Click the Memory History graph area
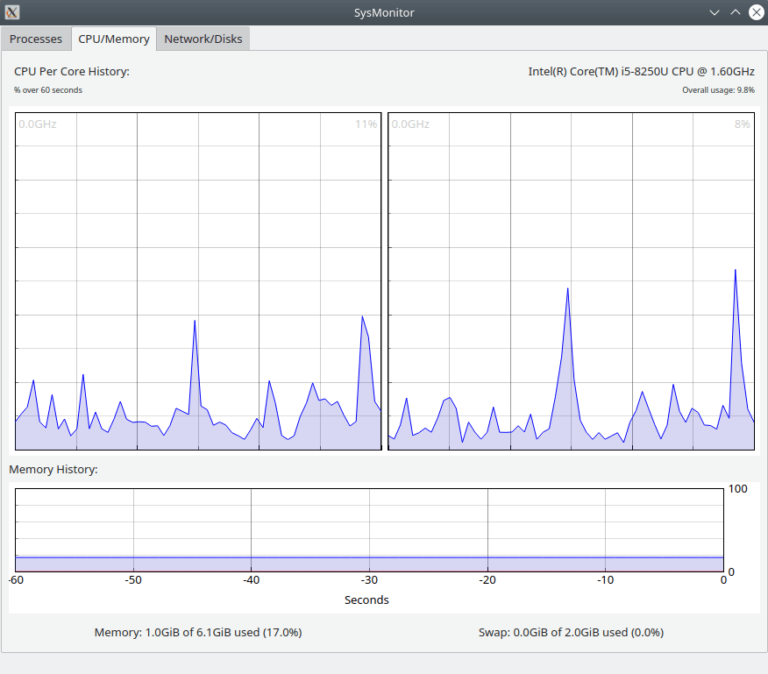The width and height of the screenshot is (768, 674). (x=368, y=529)
